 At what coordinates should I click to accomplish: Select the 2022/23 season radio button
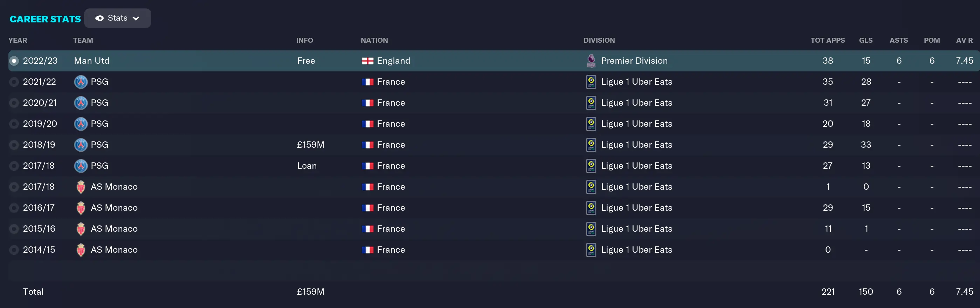point(14,61)
